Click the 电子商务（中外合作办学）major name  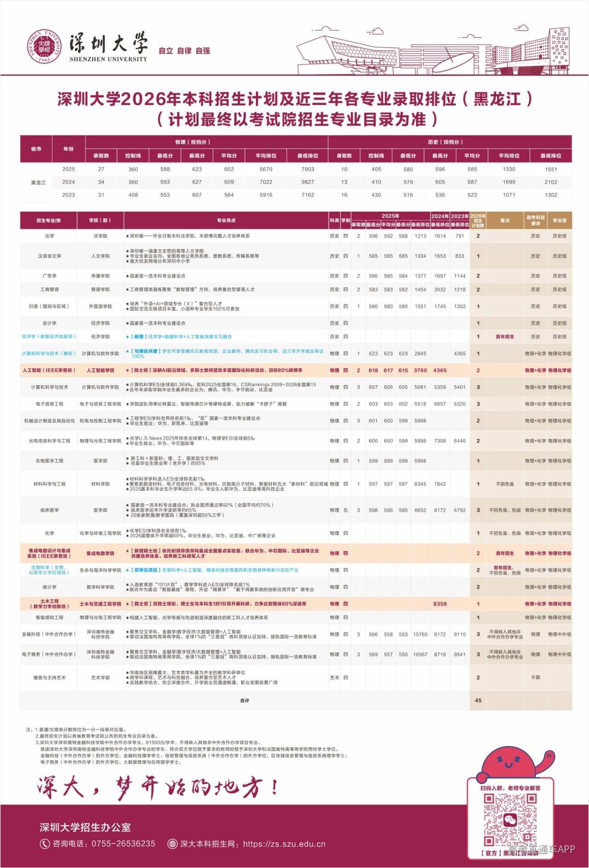(49, 654)
